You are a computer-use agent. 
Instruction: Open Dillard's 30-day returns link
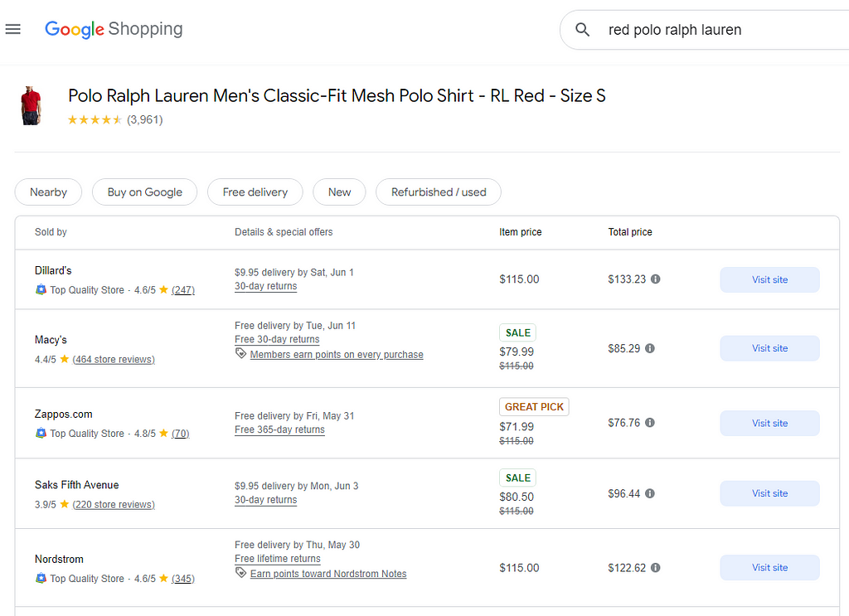[266, 286]
